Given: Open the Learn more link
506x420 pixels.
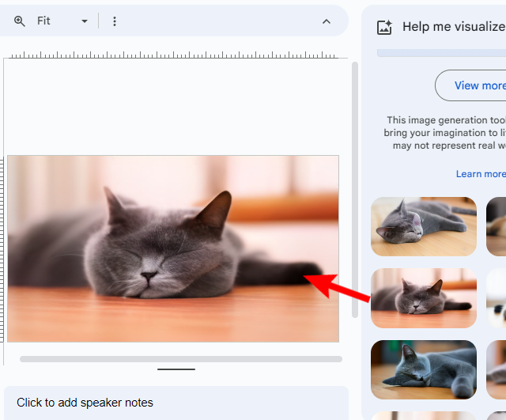Looking at the screenshot, I should [481, 174].
